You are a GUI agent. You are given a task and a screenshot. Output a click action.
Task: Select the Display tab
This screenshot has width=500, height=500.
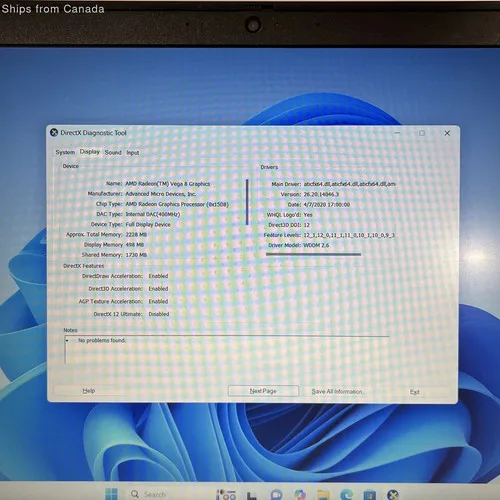90,152
